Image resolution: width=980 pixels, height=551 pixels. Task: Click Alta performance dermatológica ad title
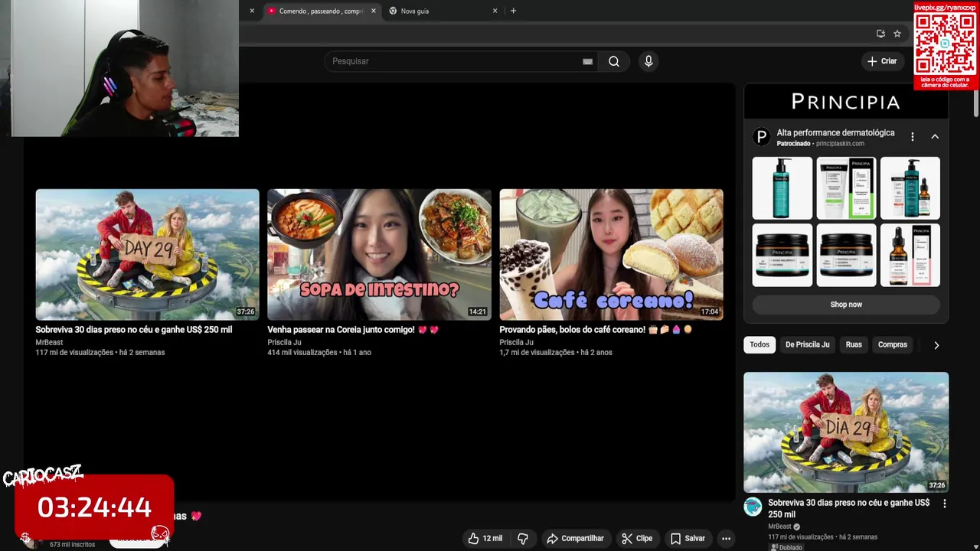(x=835, y=132)
